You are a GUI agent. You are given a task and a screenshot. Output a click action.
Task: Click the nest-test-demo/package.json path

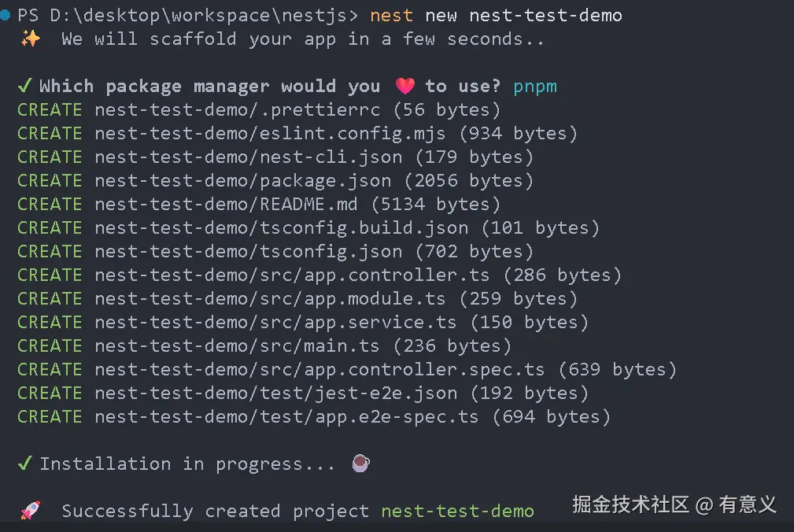242,181
